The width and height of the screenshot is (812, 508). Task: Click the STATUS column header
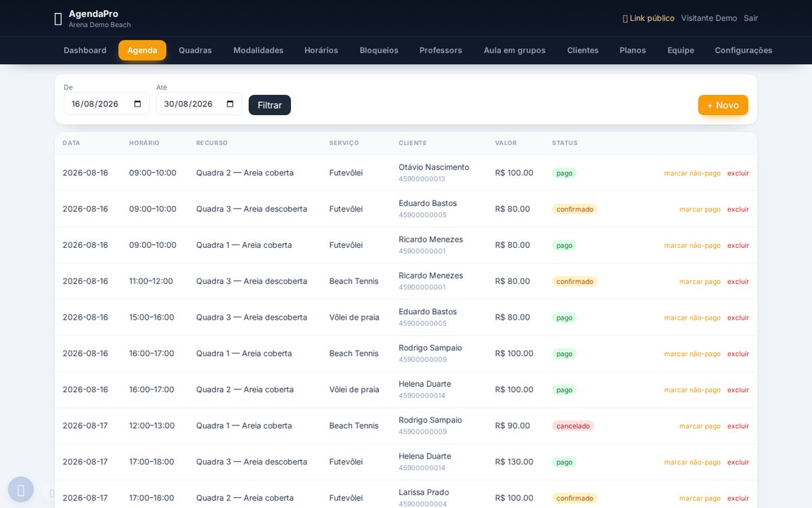click(565, 143)
